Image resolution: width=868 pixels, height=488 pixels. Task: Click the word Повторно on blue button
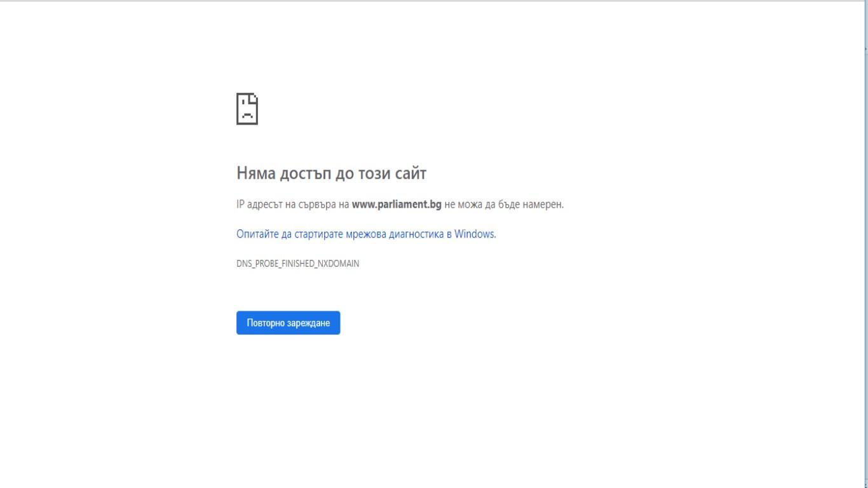pyautogui.click(x=265, y=323)
